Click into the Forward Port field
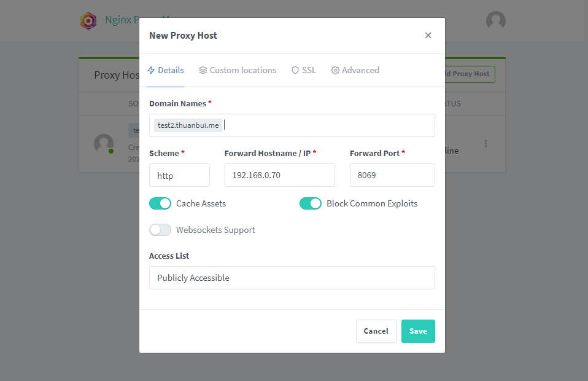Viewport: 588px width, 381px height. pos(392,175)
